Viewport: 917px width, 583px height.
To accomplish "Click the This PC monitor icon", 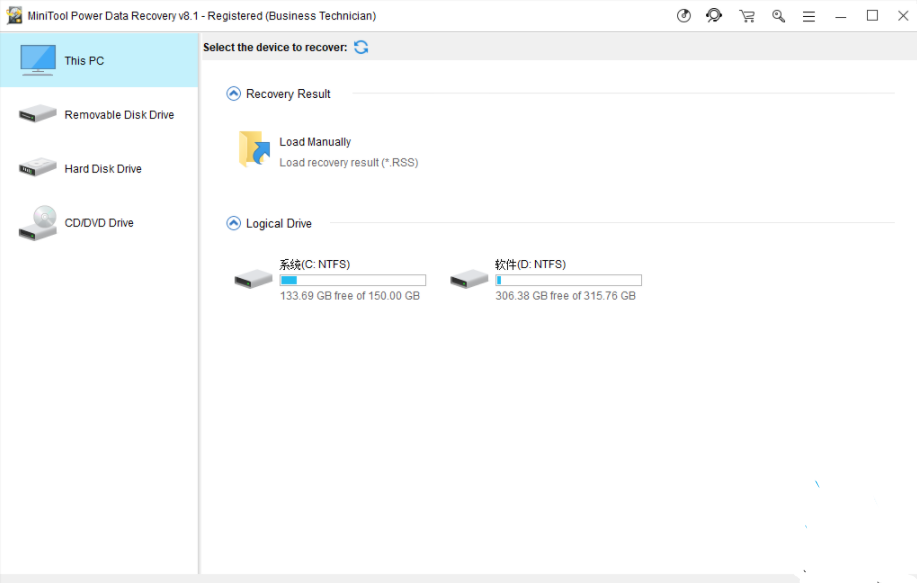I will point(38,60).
